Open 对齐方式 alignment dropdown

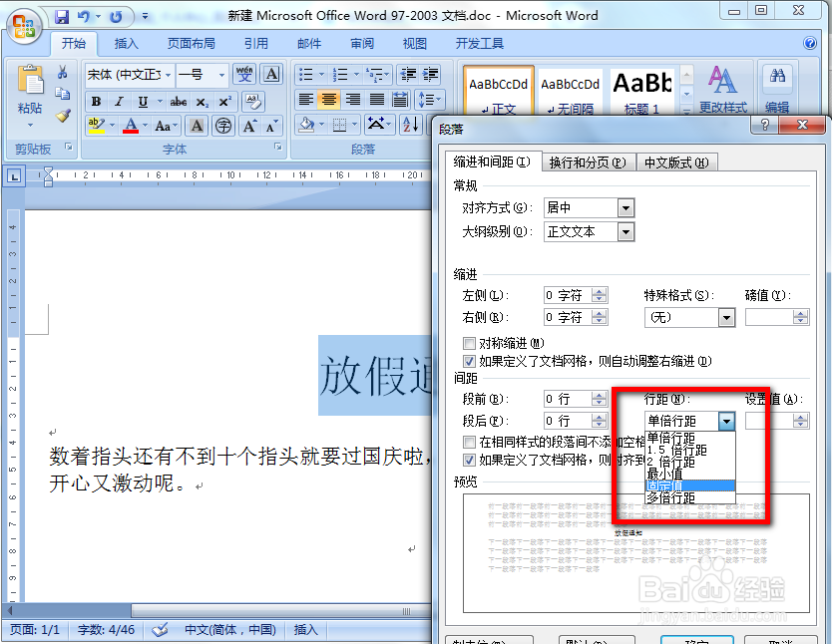pos(626,208)
